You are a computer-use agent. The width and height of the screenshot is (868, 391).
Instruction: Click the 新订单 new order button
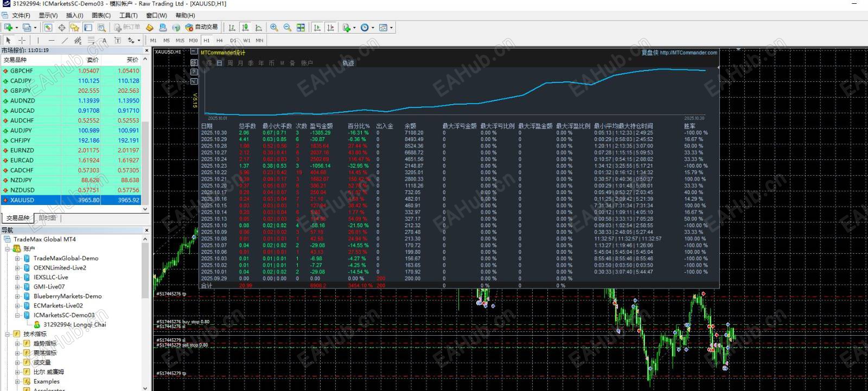pyautogui.click(x=127, y=27)
